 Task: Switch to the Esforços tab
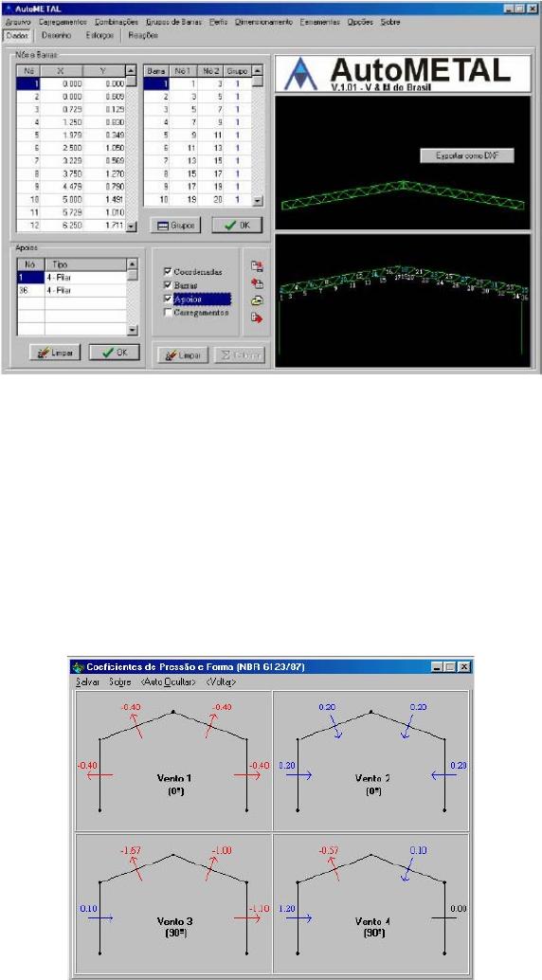click(100, 36)
